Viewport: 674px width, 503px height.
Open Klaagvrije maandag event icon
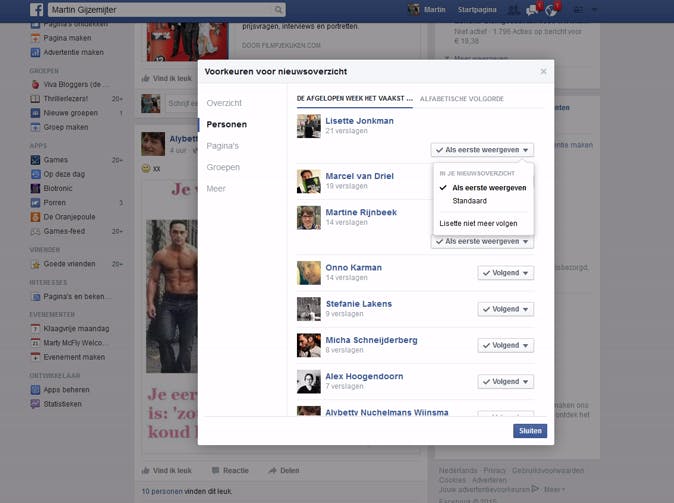click(x=35, y=328)
